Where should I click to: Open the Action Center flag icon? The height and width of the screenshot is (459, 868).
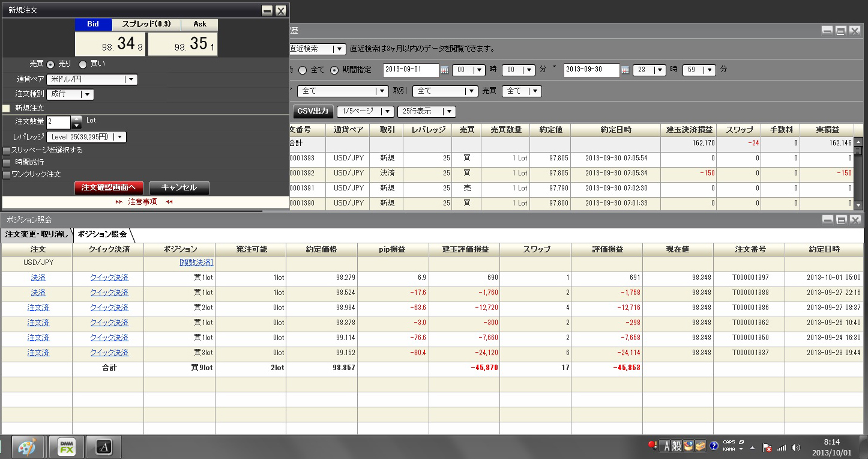pyautogui.click(x=767, y=448)
